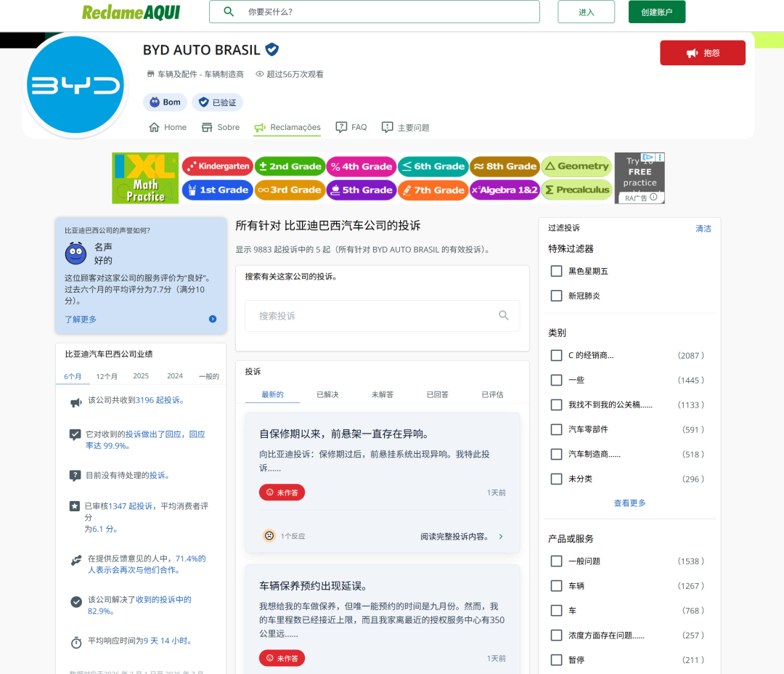The width and height of the screenshot is (784, 674).
Task: Click the megaphone icon beside 3196 起投诉
Action: click(75, 403)
